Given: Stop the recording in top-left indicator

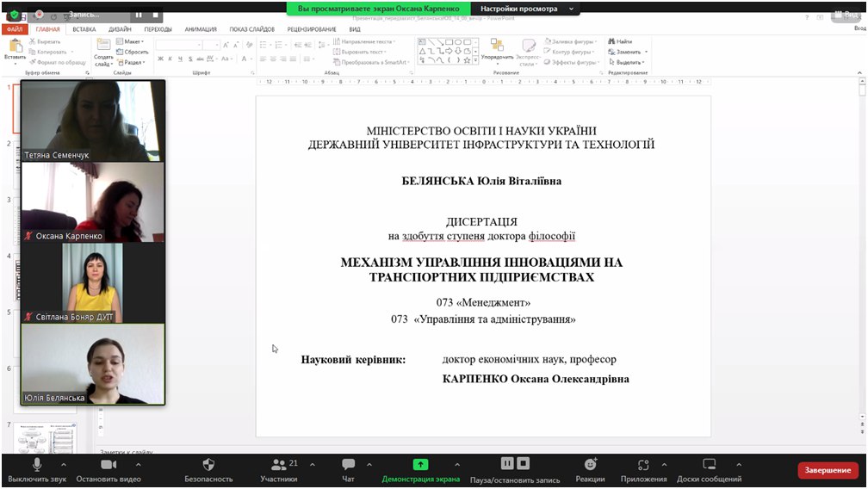Looking at the screenshot, I should coord(156,15).
